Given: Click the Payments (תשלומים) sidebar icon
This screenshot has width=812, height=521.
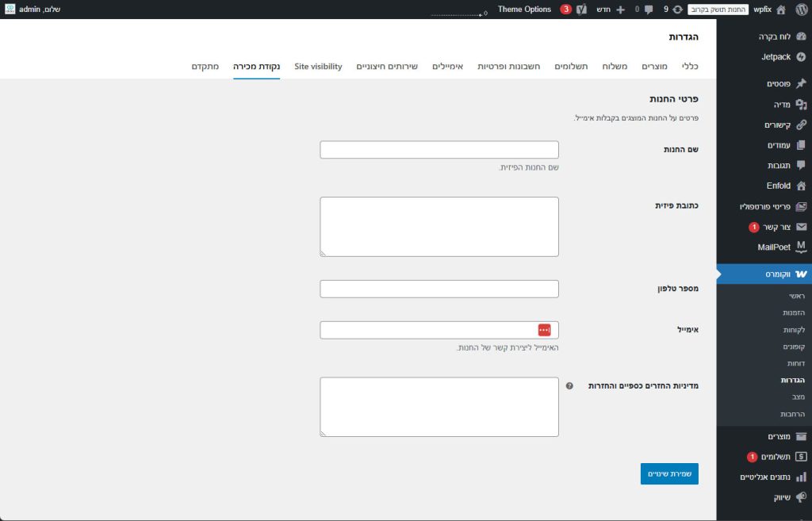Looking at the screenshot, I should [x=801, y=457].
